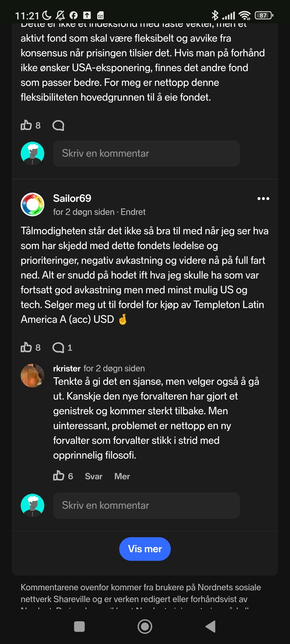Tap the Vis mer button
Image resolution: width=290 pixels, height=644 pixels.
pyautogui.click(x=145, y=549)
